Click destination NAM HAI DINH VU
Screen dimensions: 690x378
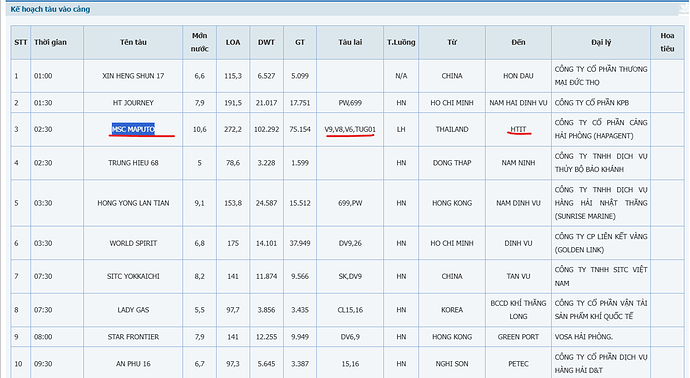coord(518,103)
